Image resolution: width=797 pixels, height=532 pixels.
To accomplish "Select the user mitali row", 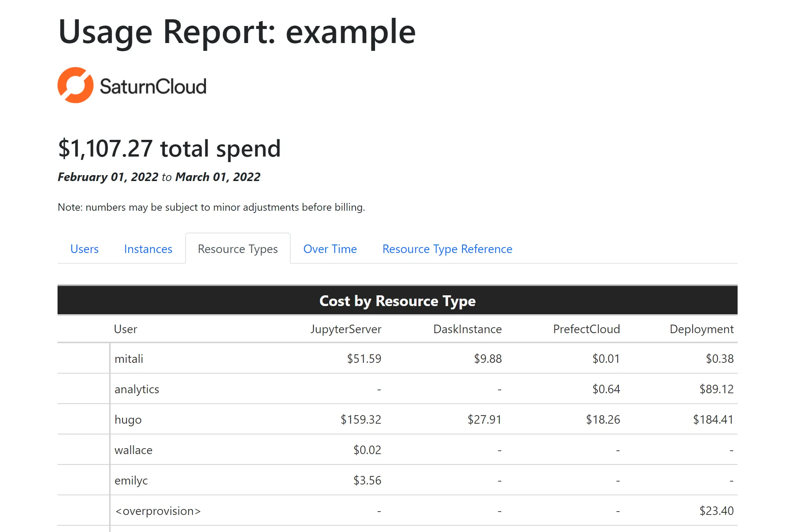I will point(128,358).
